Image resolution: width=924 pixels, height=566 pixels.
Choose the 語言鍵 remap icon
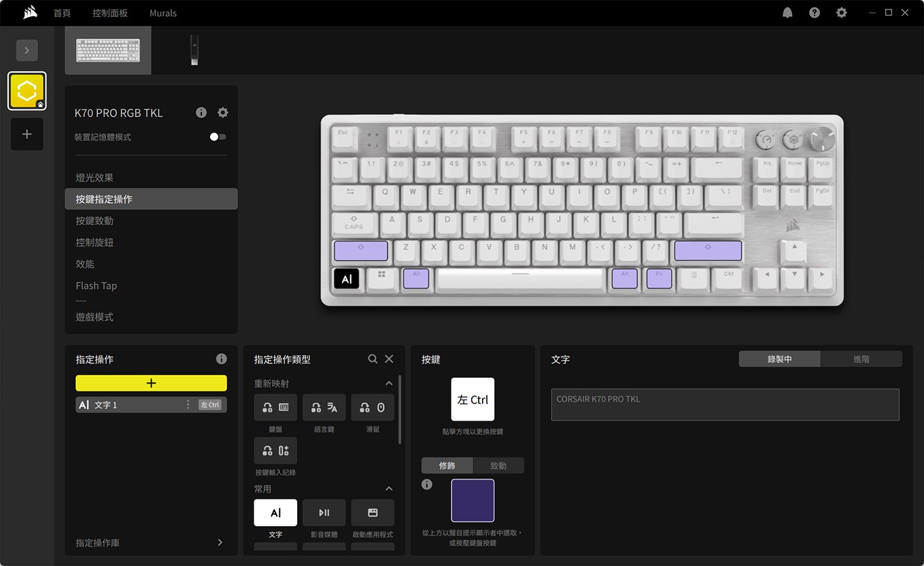point(324,408)
